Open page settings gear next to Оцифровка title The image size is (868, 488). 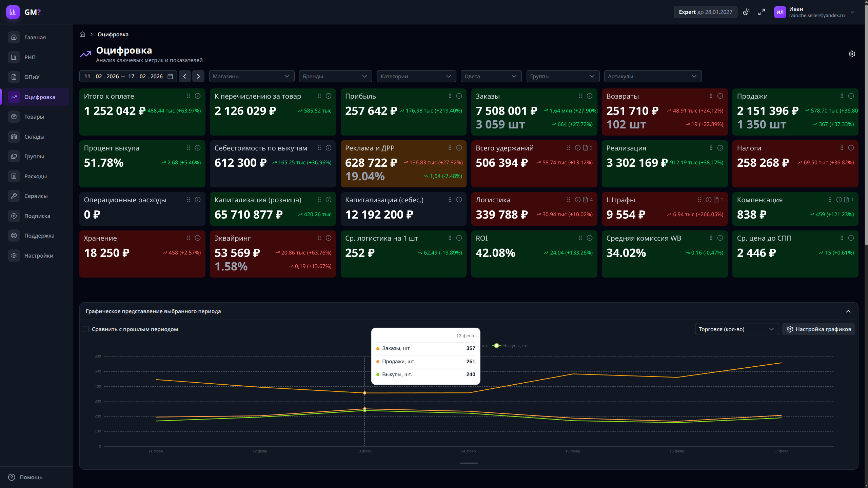tap(851, 54)
